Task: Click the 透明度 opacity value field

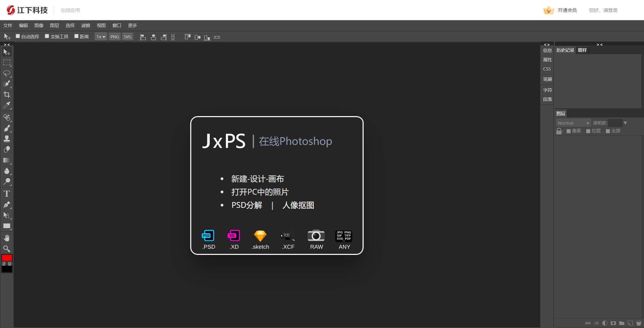Action: click(615, 123)
